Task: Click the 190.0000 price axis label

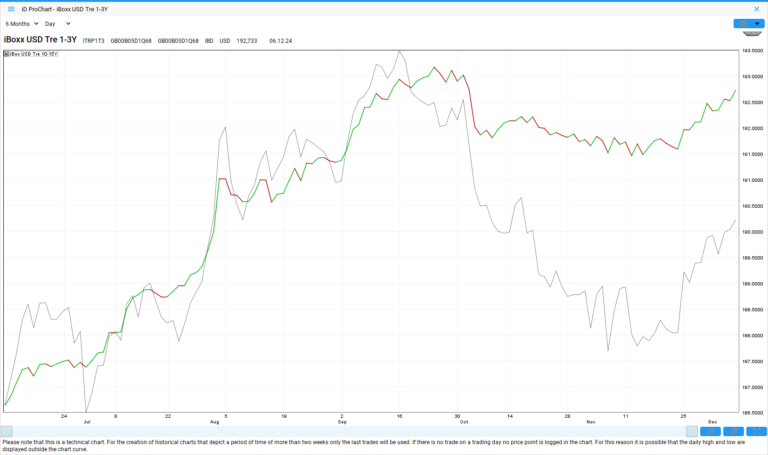Action: point(752,232)
